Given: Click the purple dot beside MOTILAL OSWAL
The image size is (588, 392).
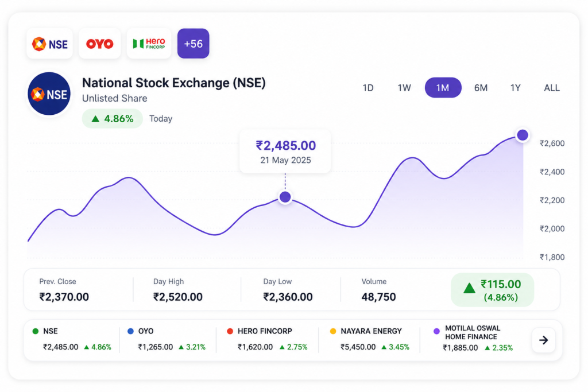Looking at the screenshot, I should [436, 331].
